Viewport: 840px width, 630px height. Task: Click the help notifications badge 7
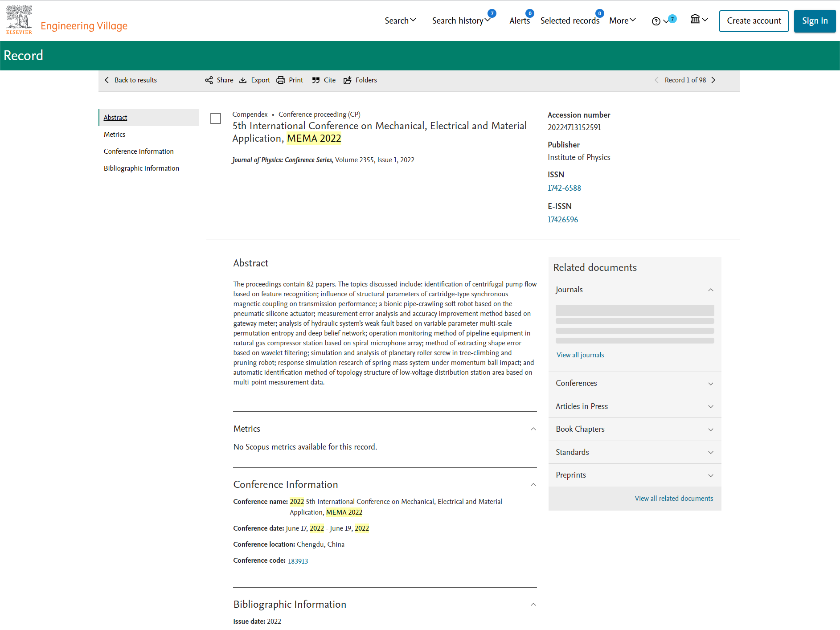pyautogui.click(x=672, y=19)
